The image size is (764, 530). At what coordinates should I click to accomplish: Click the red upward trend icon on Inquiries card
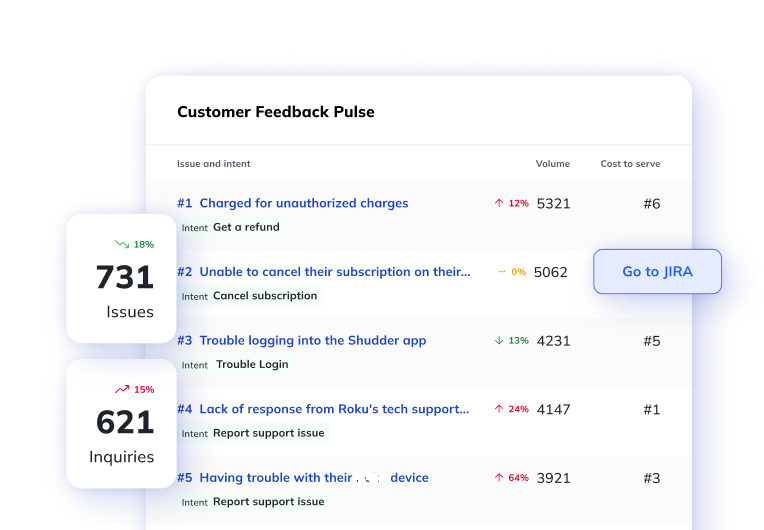pos(122,389)
